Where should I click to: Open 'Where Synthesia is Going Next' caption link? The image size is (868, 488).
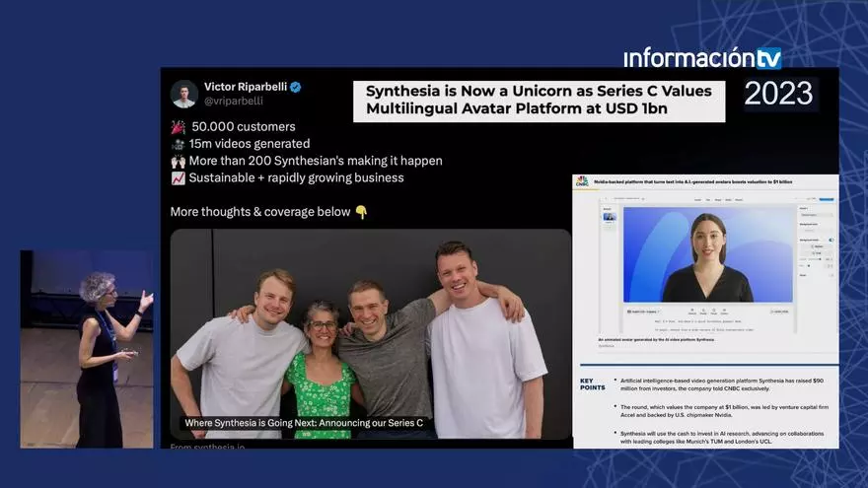(304, 423)
